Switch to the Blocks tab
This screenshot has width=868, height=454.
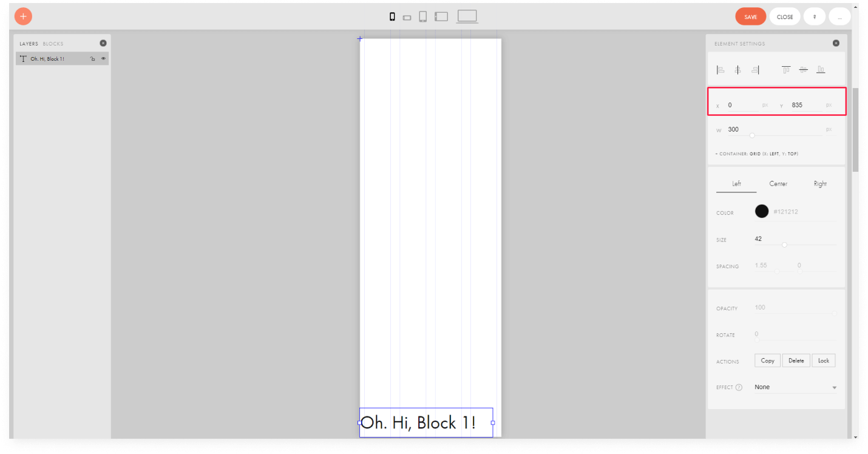(x=53, y=44)
